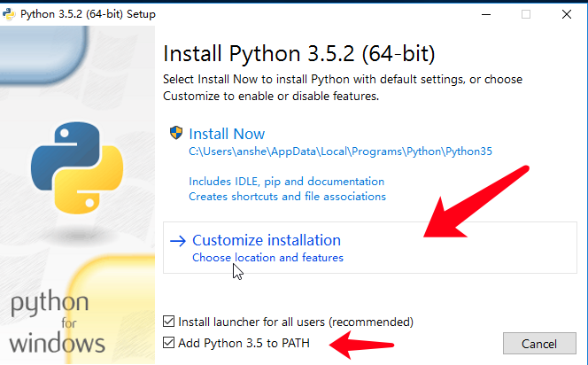The image size is (588, 365).
Task: Click the blue arrow beside Customize installation
Action: click(x=178, y=240)
